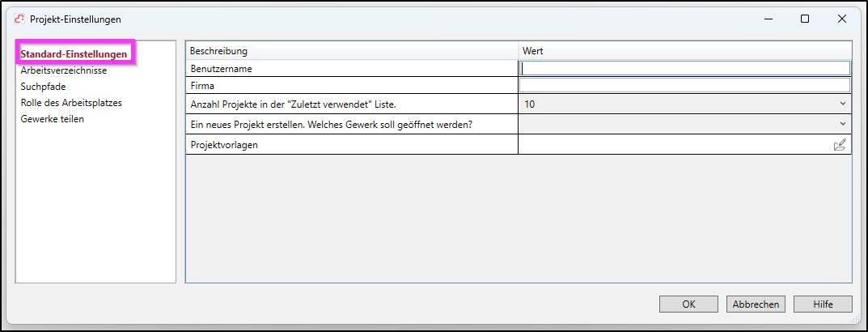Go to Gewerke teilen section
Screen dimensions: 868x332
(52, 118)
